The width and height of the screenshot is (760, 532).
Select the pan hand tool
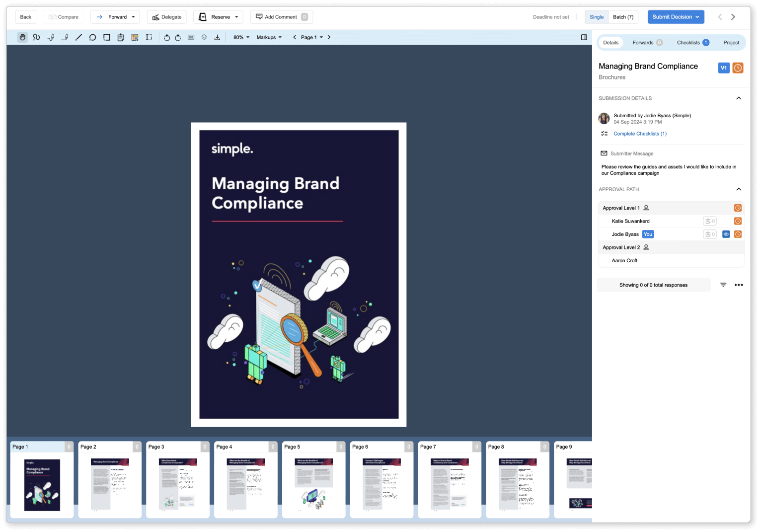(22, 37)
